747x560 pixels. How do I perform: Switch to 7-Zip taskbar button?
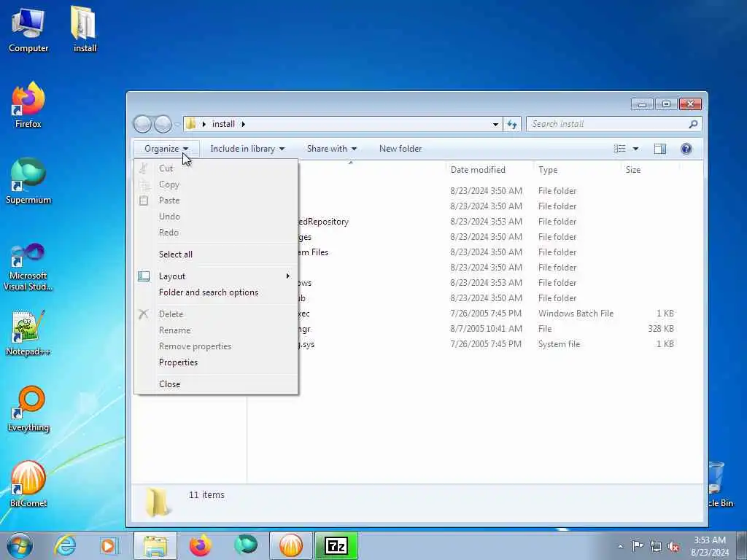tap(336, 545)
